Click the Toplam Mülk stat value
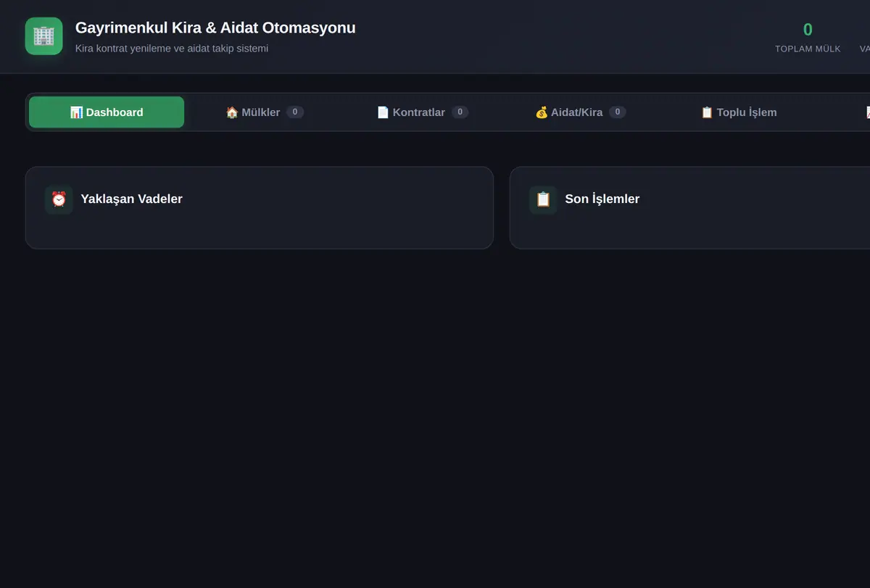The width and height of the screenshot is (870, 588). (x=808, y=30)
